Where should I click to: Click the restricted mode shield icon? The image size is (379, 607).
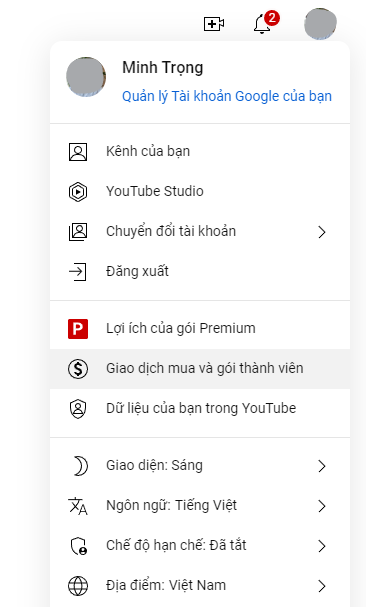[x=79, y=546]
